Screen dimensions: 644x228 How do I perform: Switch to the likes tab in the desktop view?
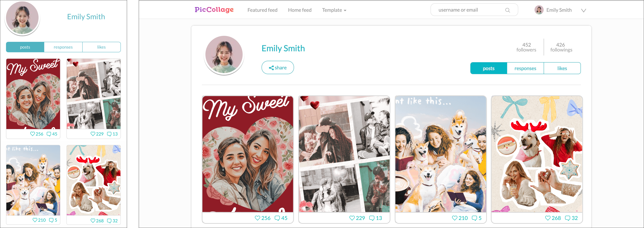(562, 68)
